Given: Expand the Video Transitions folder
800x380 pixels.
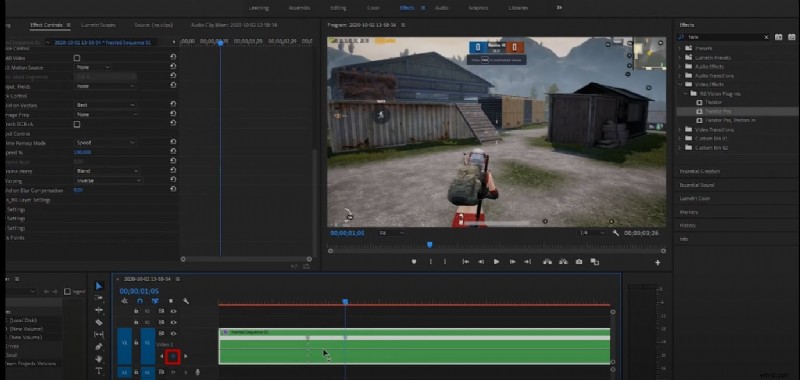Looking at the screenshot, I should click(680, 130).
